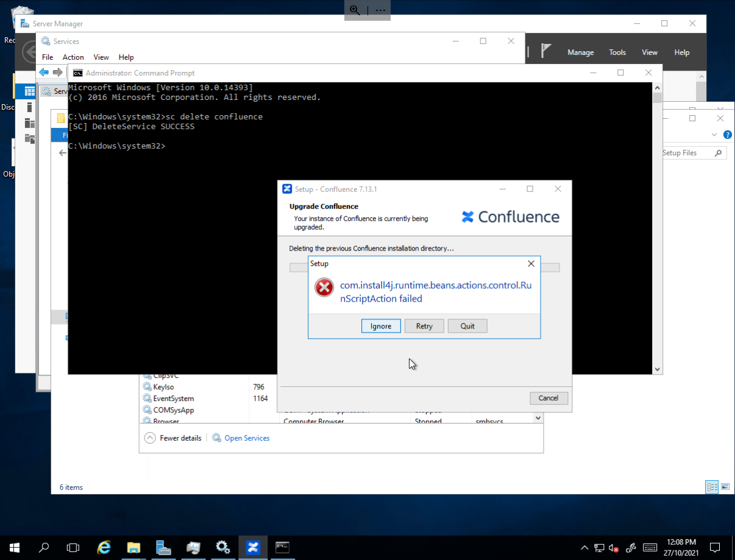
Task: Click the zoom magnifier at top of screen
Action: 355,10
